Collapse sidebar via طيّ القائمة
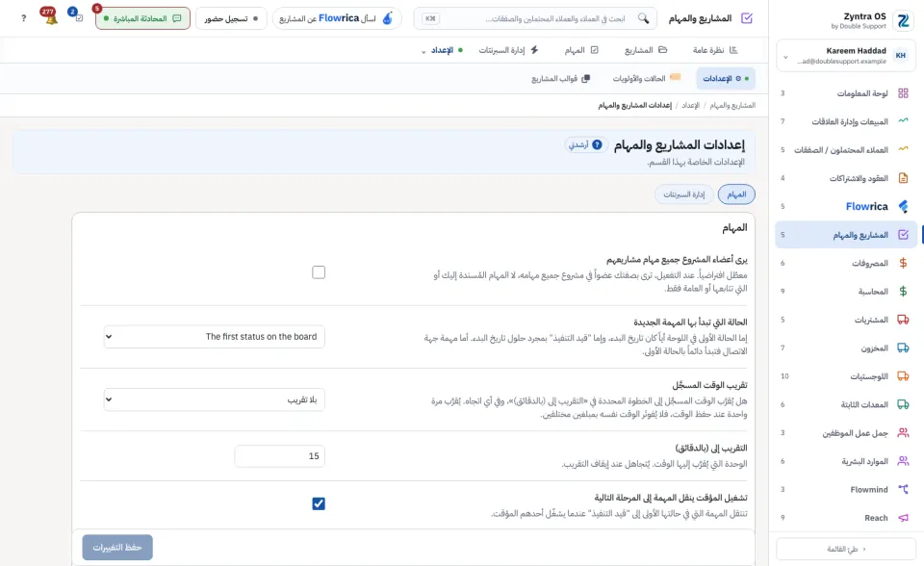Screen dimensions: 924x566 point(846,549)
